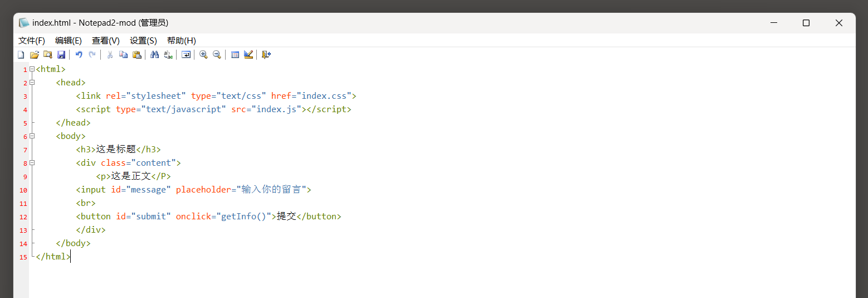Click the exit door icon
868x298 pixels.
pos(266,55)
